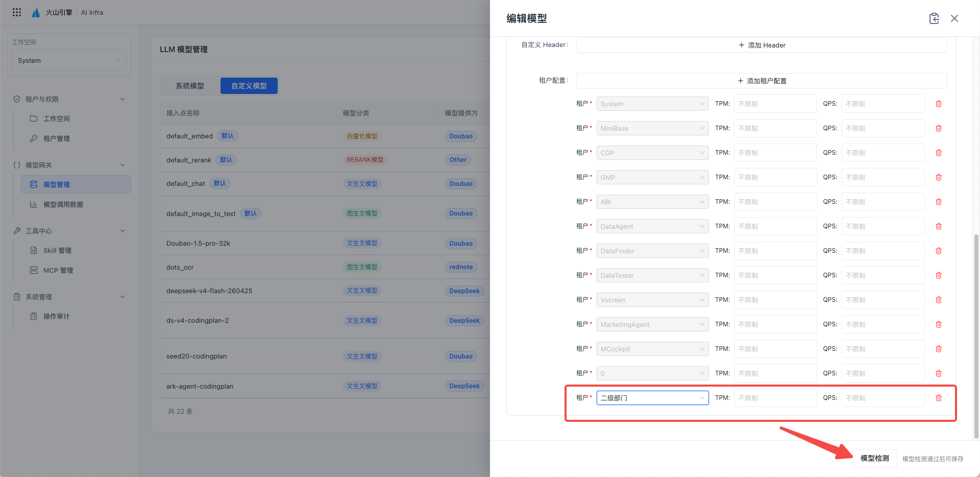
Task: Click 添加 Header button
Action: pyautogui.click(x=762, y=45)
